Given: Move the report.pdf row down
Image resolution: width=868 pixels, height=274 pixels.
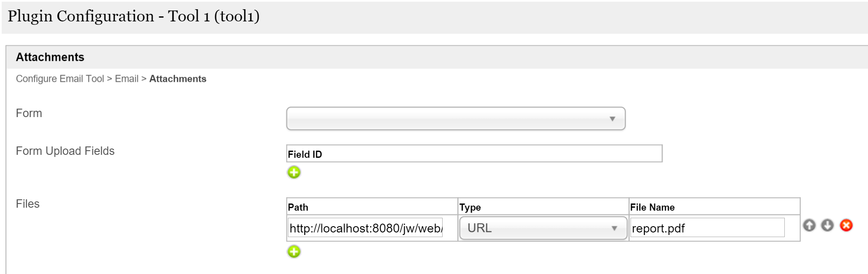Looking at the screenshot, I should 827,225.
